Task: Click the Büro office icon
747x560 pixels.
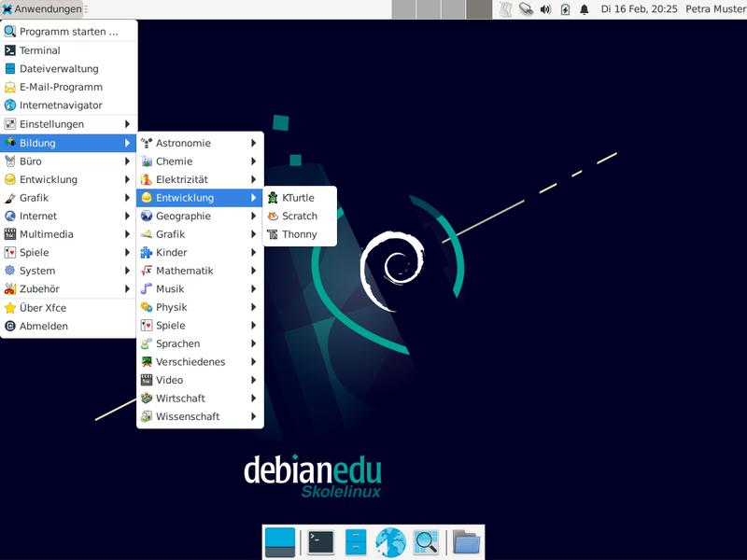Action: 10,161
